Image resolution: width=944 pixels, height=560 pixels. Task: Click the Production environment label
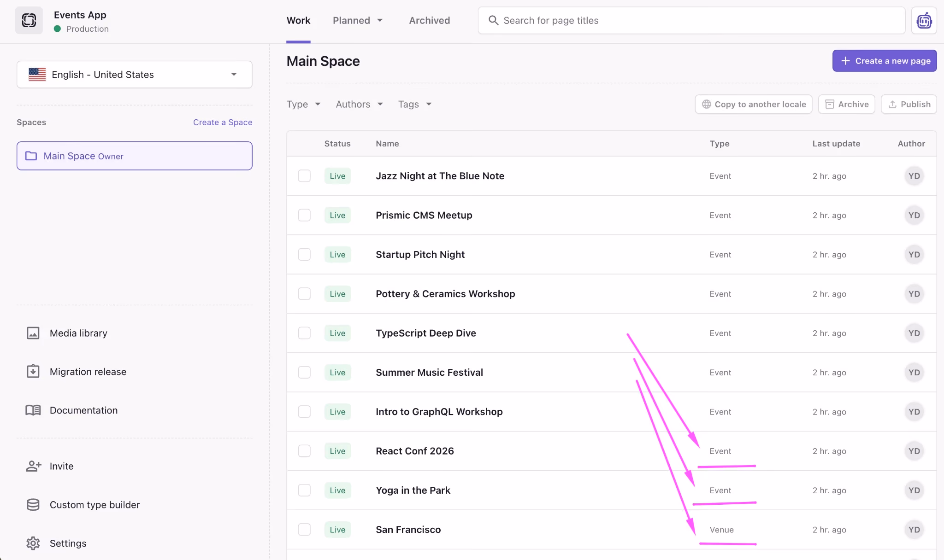pyautogui.click(x=87, y=29)
